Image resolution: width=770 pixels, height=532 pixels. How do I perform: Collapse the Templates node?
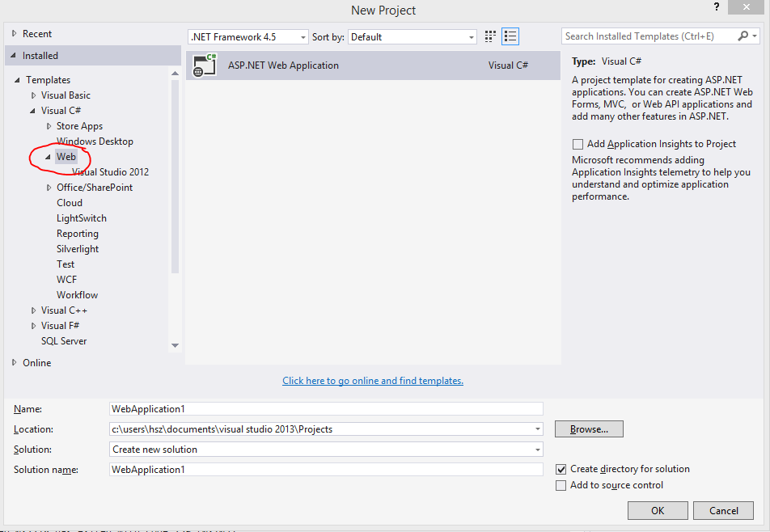tap(17, 79)
